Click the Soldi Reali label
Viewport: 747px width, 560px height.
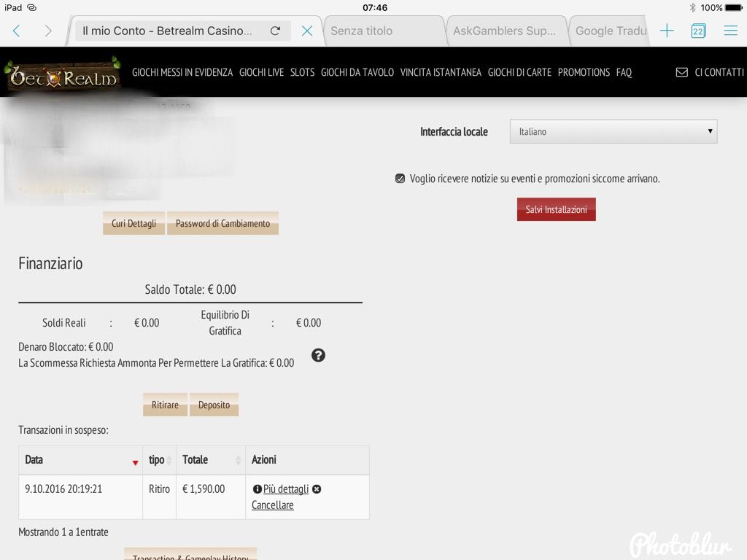point(64,323)
